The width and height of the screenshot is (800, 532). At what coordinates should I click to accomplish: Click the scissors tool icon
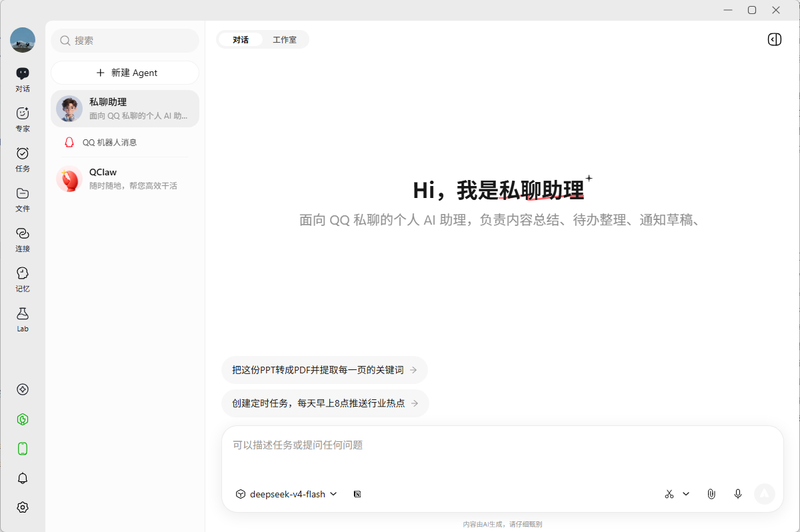point(669,494)
